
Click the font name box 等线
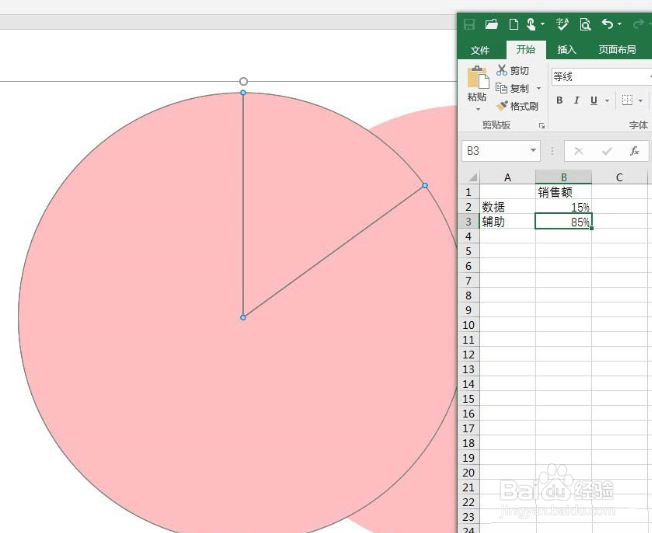coord(600,77)
